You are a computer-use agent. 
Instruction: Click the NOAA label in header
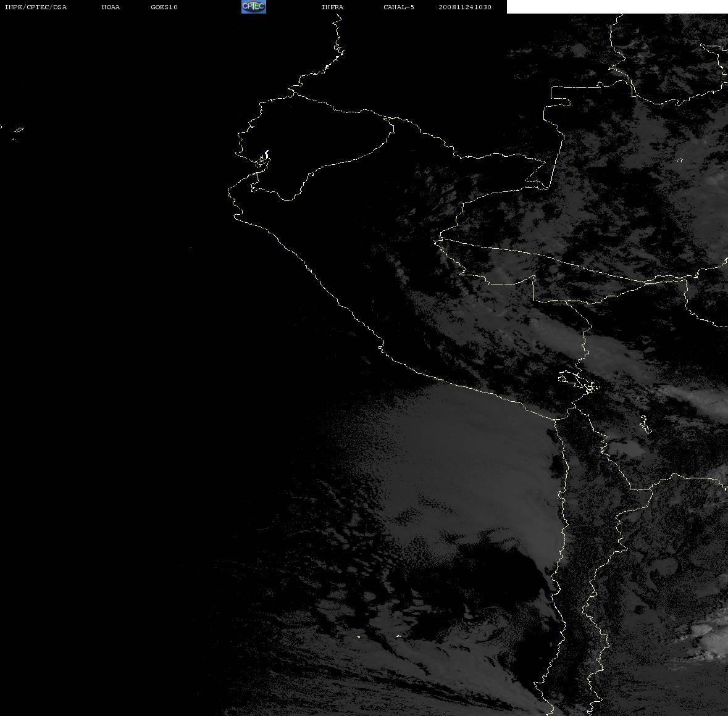click(111, 7)
